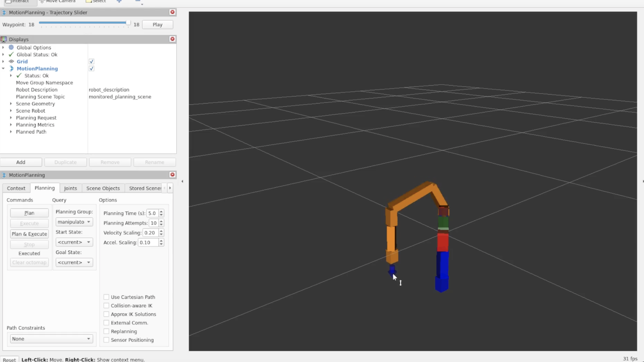Open the Scene Objects tab
This screenshot has height=362, width=644.
pyautogui.click(x=103, y=188)
